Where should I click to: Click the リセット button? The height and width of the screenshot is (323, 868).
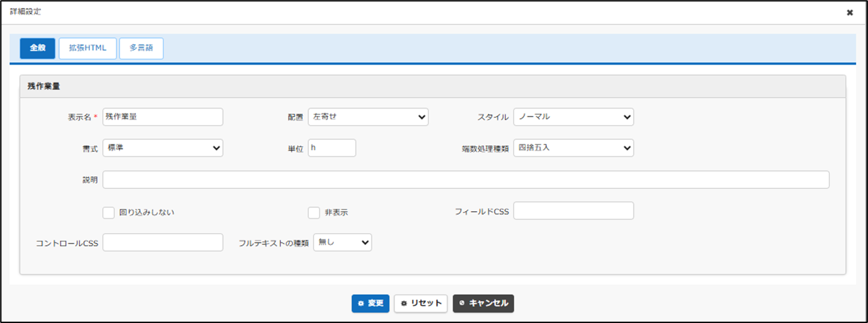coord(421,303)
